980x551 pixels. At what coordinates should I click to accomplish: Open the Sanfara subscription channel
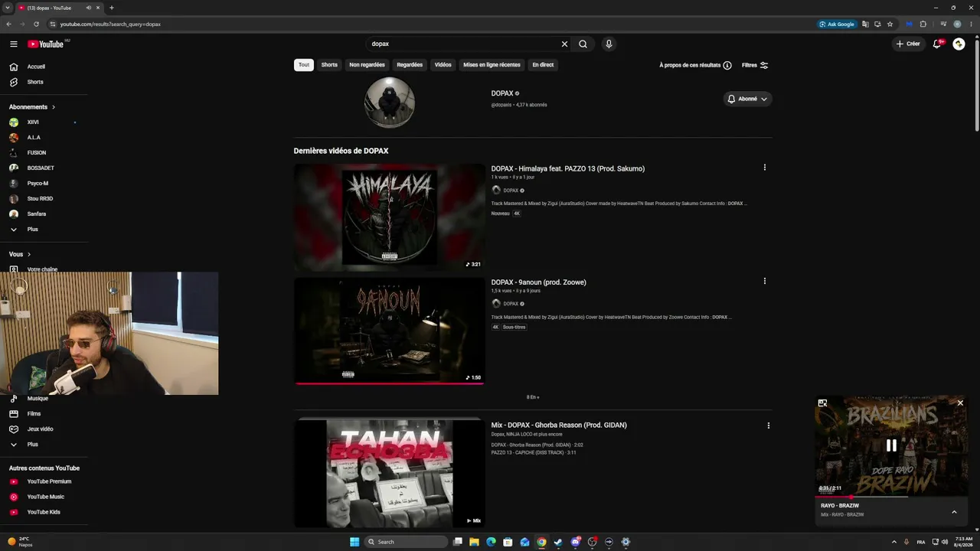[37, 214]
